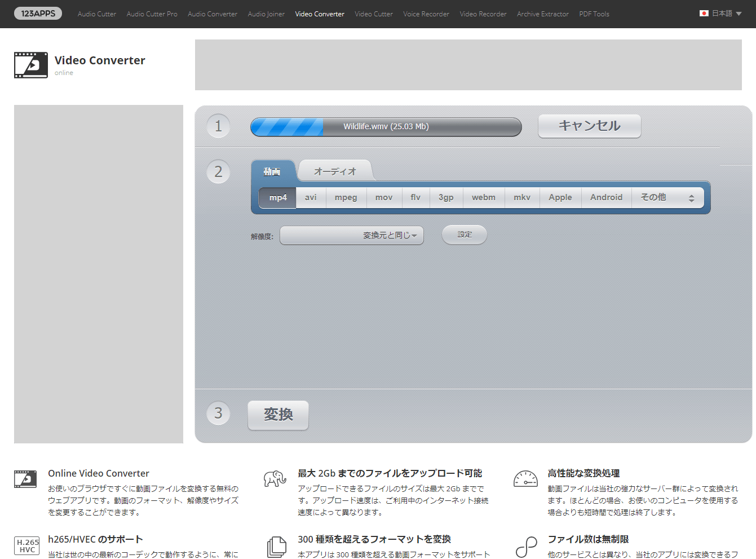Expand the その他 formats dropdown

coord(667,197)
